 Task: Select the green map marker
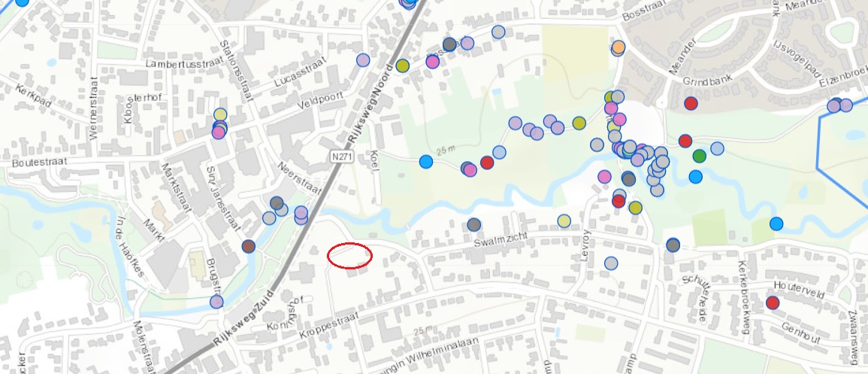click(699, 156)
